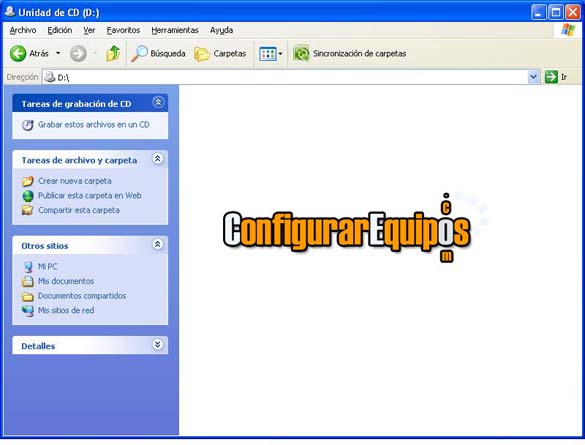Screen dimensions: 585x445
Task: Click the Vistas view mode icon
Action: (268, 54)
